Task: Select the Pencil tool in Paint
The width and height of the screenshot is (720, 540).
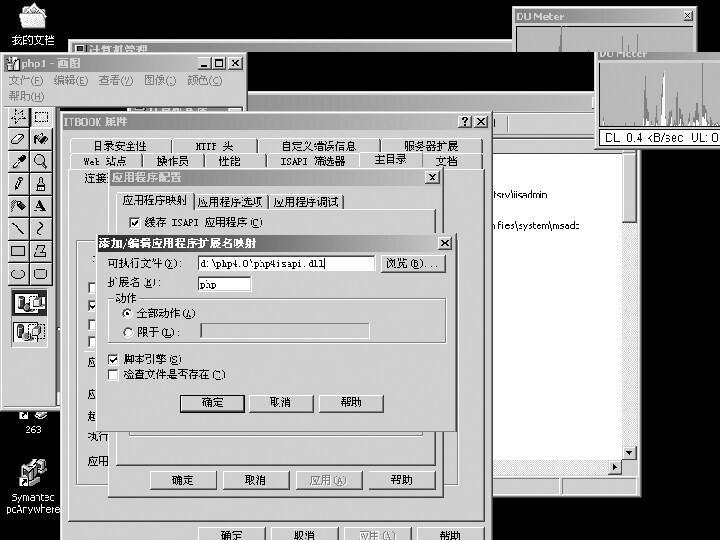Action: click(18, 184)
